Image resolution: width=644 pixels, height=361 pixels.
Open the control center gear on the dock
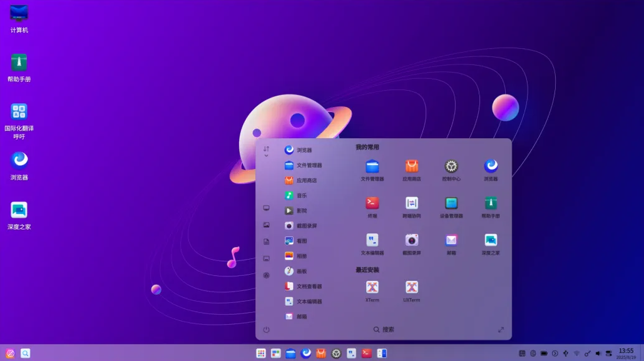coord(336,353)
